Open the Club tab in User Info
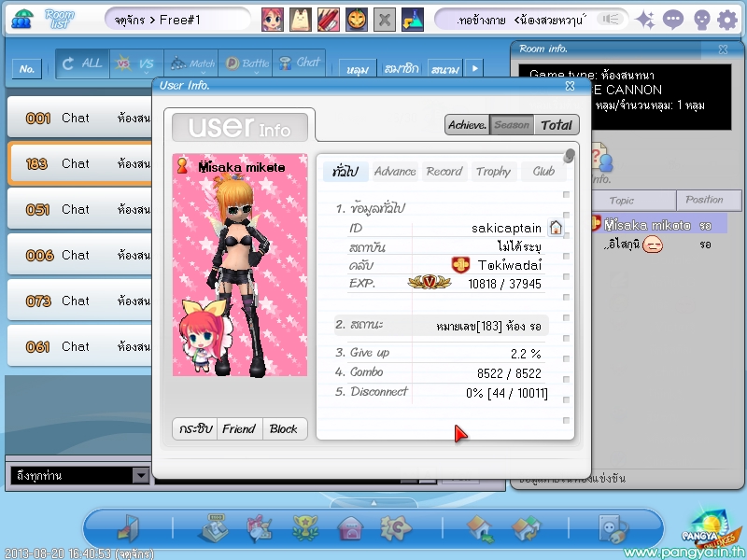 (543, 172)
